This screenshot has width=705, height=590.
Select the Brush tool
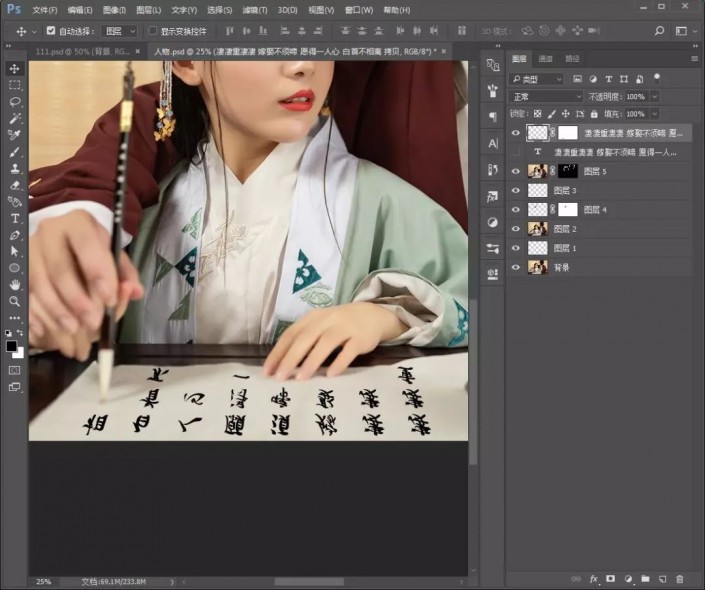pos(14,152)
